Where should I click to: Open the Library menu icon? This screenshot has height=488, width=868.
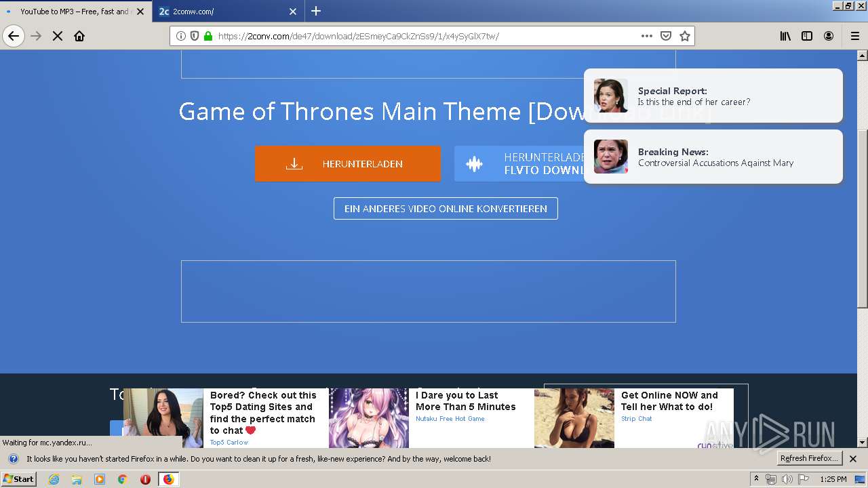pos(785,36)
